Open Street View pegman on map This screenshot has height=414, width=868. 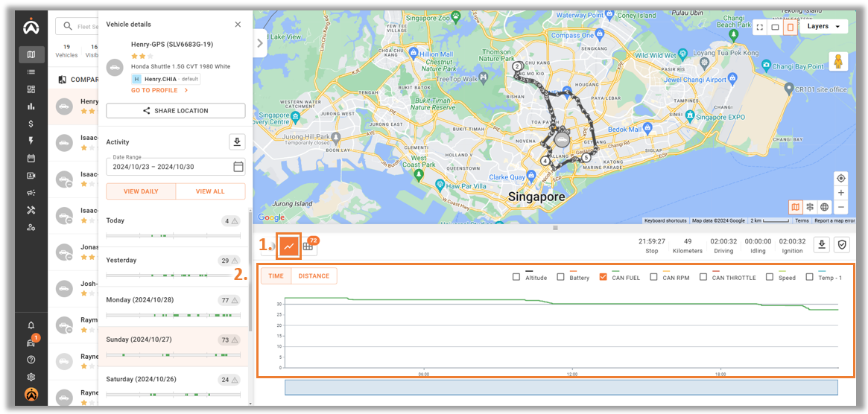(x=838, y=61)
